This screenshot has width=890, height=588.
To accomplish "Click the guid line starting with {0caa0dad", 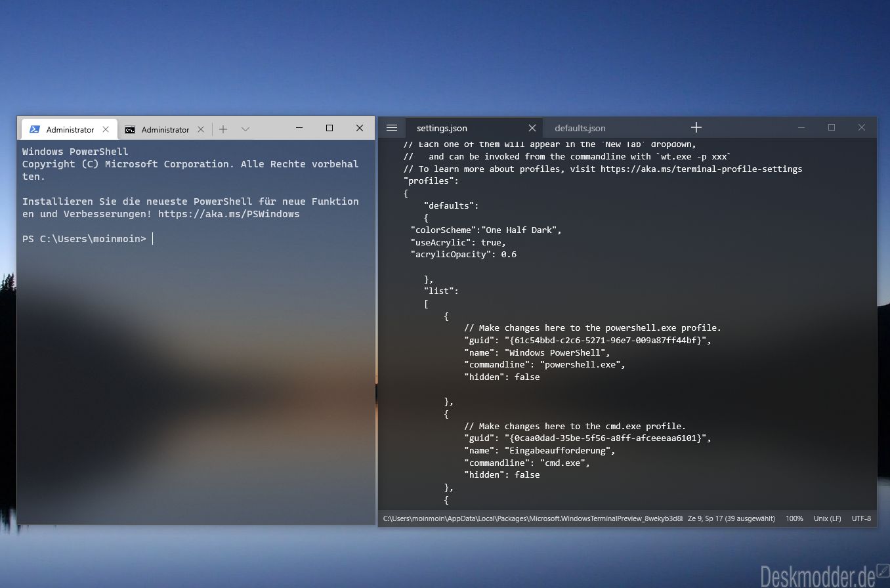I will (x=587, y=438).
